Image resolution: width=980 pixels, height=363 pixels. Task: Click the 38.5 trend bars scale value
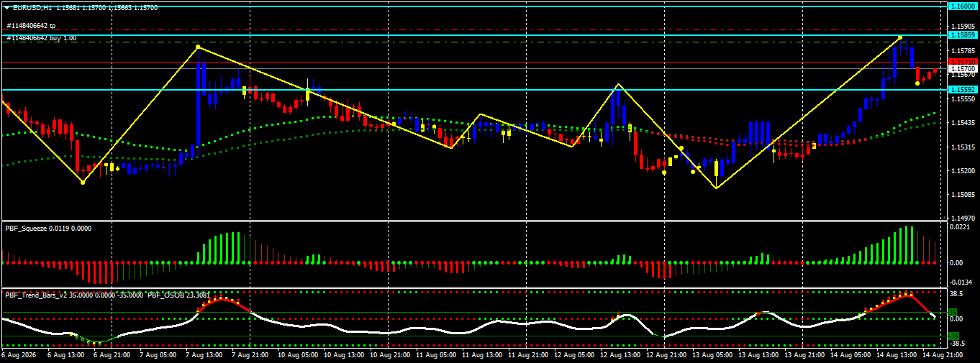tap(956, 294)
